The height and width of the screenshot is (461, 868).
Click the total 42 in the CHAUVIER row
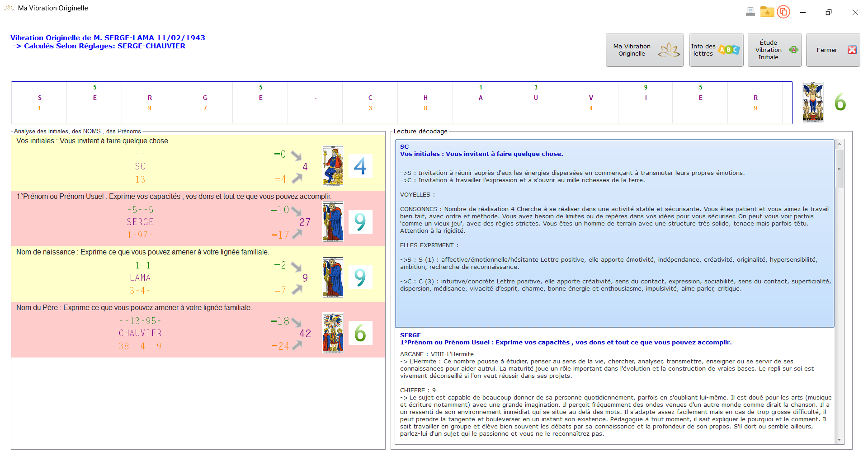click(305, 334)
